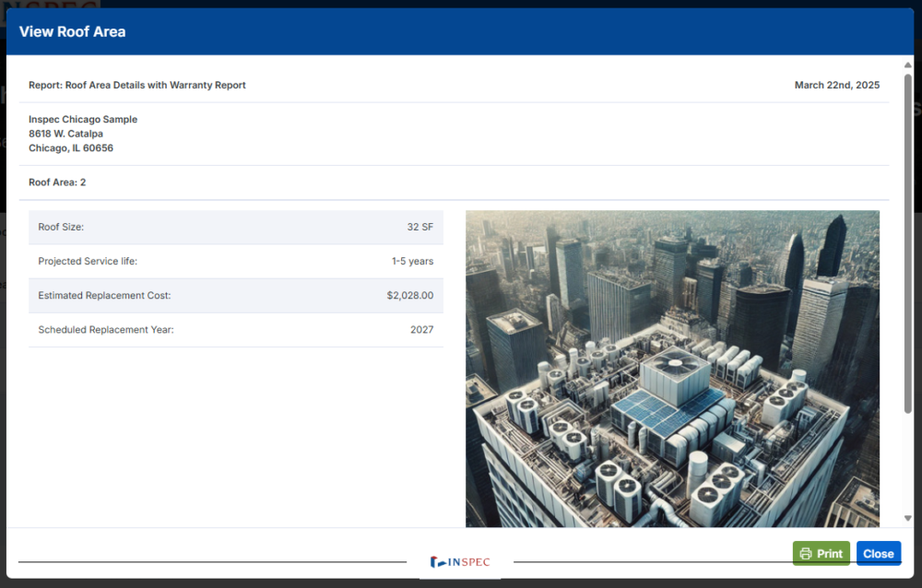Click the "Roof Area: 2" heading
922x588 pixels.
pos(57,182)
